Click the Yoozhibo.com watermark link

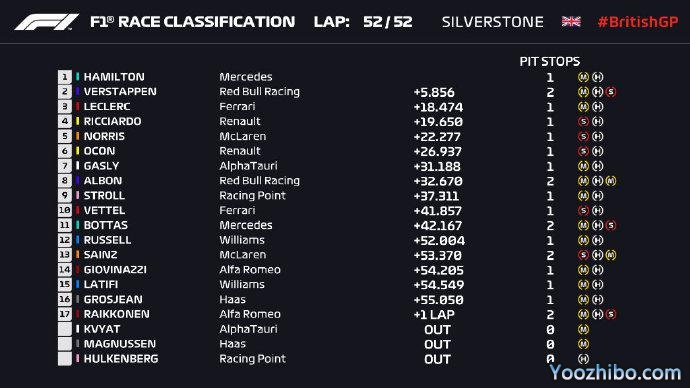(615, 373)
